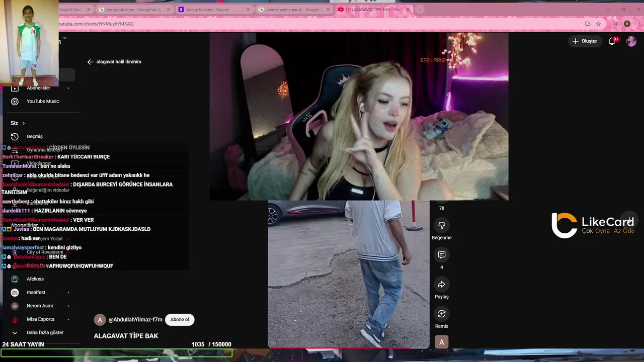This screenshot has height=362, width=644.
Task: Open the Afelioss channel avatar
Action: 15,279
